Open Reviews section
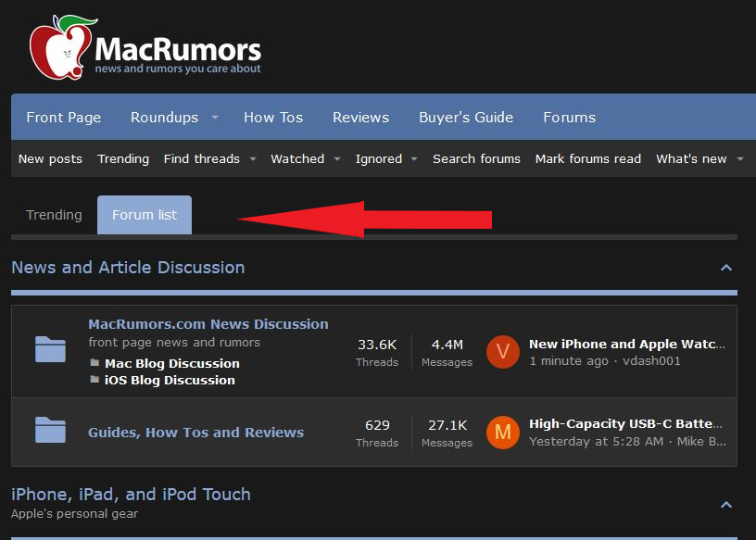 (x=360, y=117)
